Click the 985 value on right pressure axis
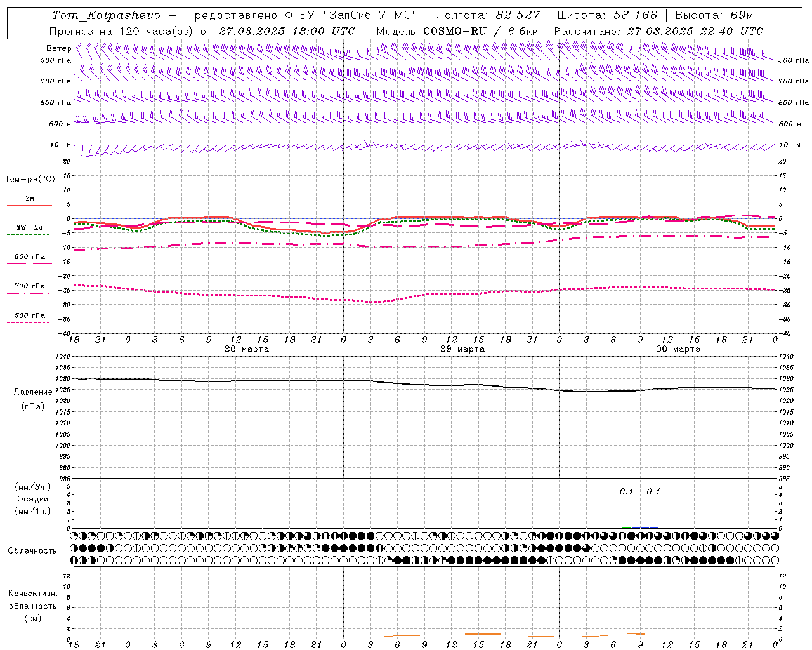Image resolution: width=812 pixels, height=650 pixels. coord(785,479)
